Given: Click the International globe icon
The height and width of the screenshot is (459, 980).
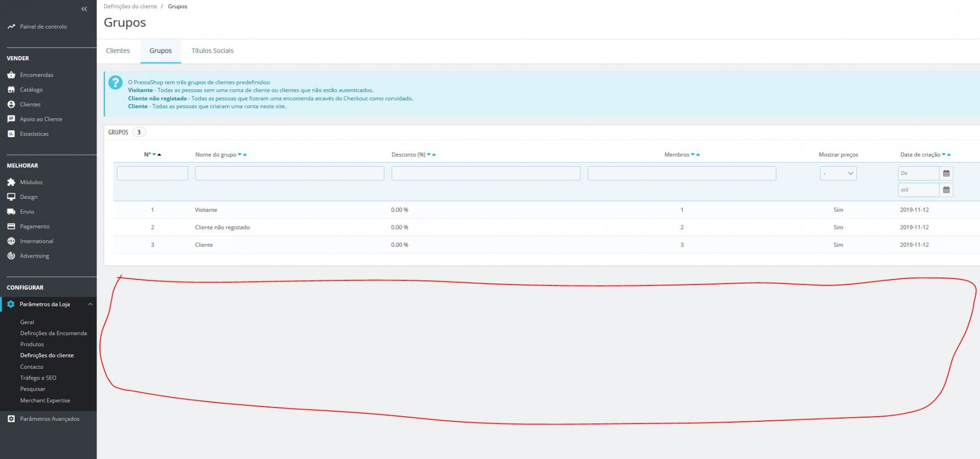Looking at the screenshot, I should (11, 241).
